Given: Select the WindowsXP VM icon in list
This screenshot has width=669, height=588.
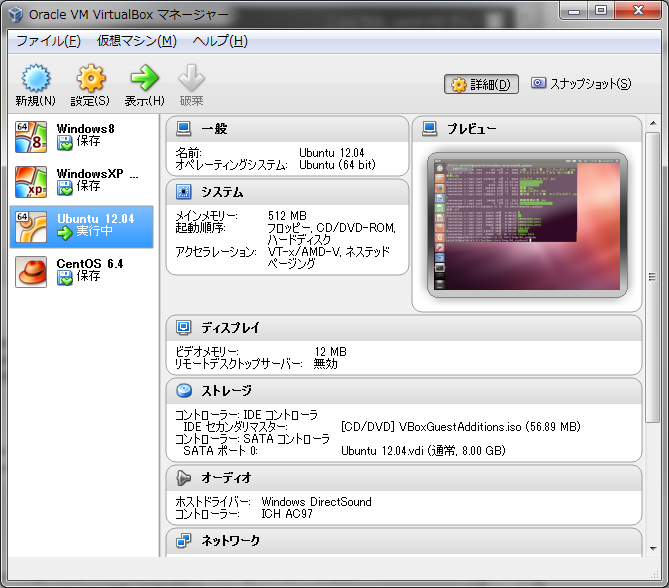Looking at the screenshot, I should [31, 182].
